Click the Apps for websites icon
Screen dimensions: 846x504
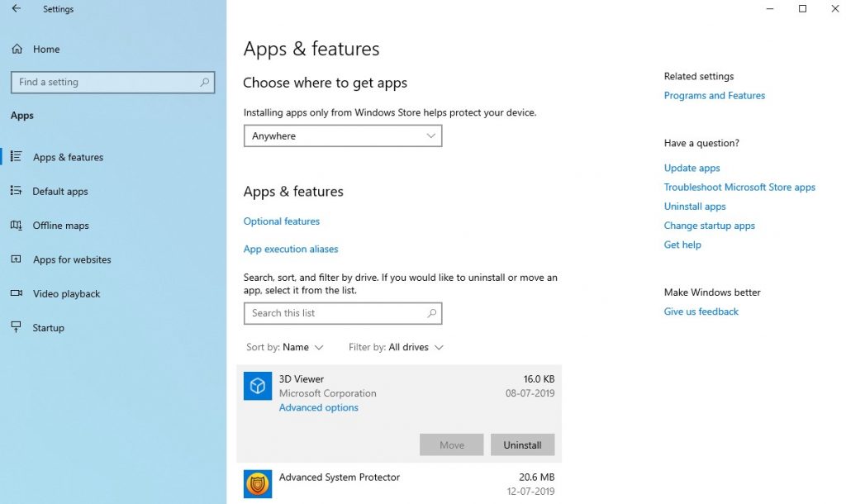[x=17, y=259]
